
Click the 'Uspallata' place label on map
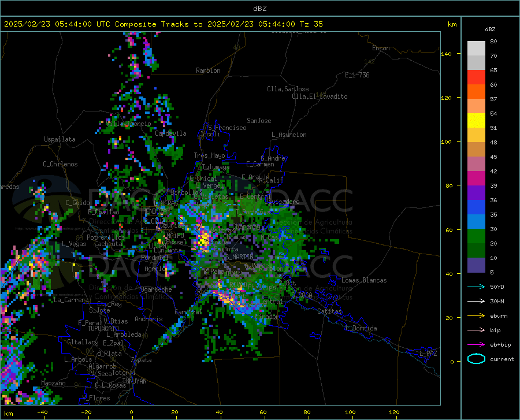(60, 139)
